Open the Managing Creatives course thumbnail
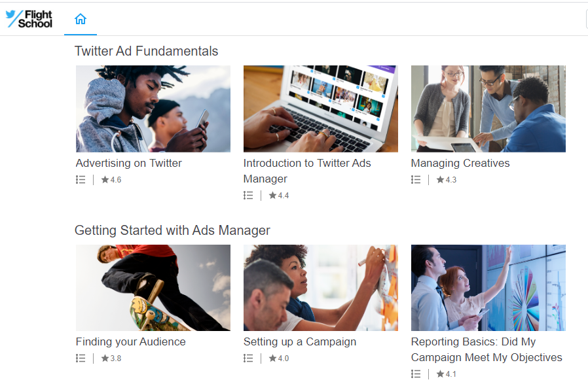The width and height of the screenshot is (588, 384). (x=488, y=109)
